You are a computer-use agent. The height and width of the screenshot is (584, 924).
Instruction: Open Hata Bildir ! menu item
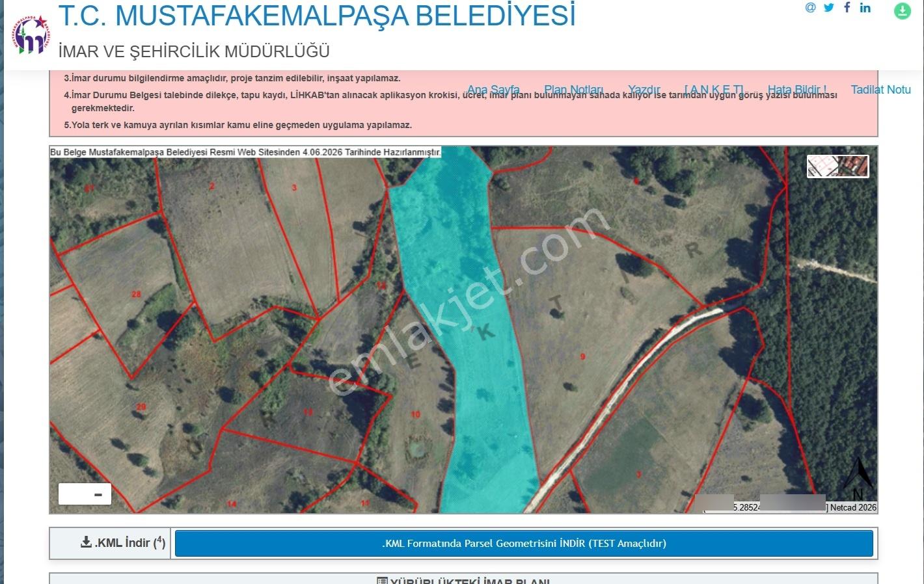tap(797, 90)
